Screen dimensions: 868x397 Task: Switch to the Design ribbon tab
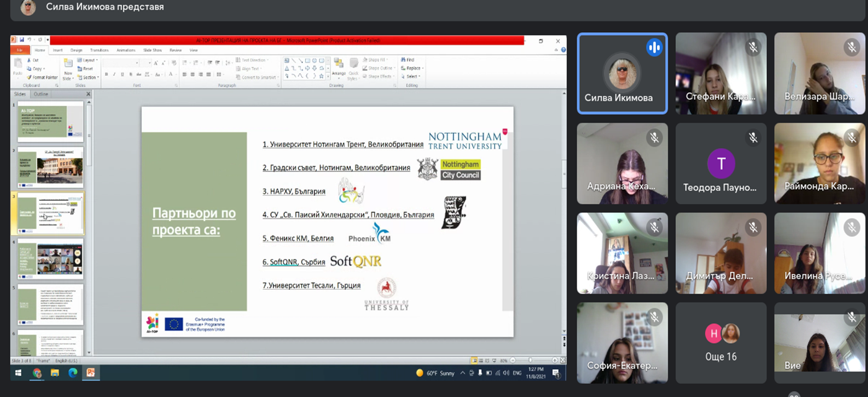pos(76,50)
